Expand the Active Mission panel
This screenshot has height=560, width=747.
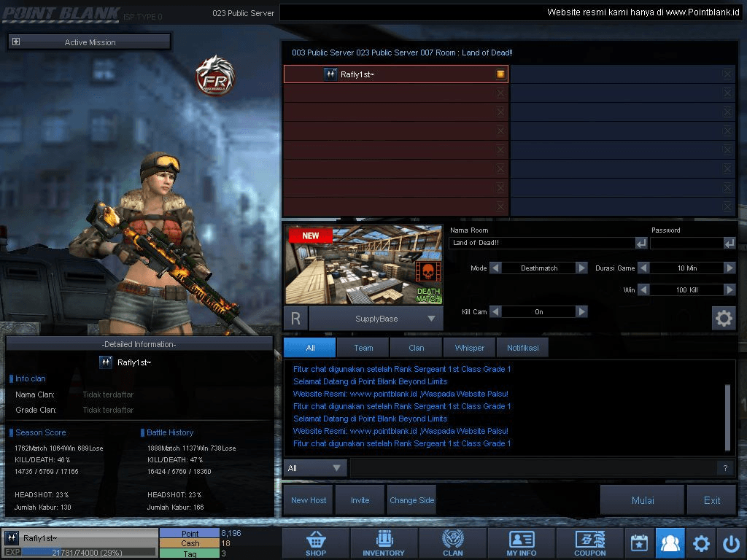coord(16,42)
